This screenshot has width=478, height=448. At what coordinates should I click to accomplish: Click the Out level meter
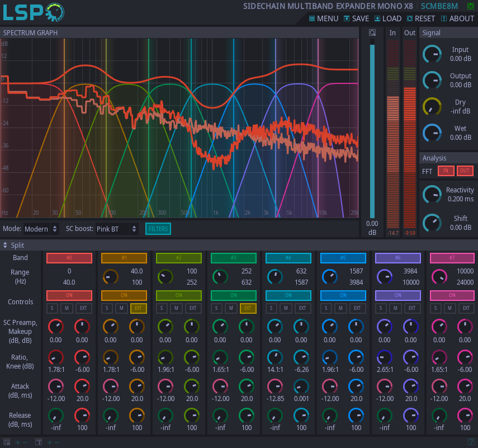(x=410, y=134)
